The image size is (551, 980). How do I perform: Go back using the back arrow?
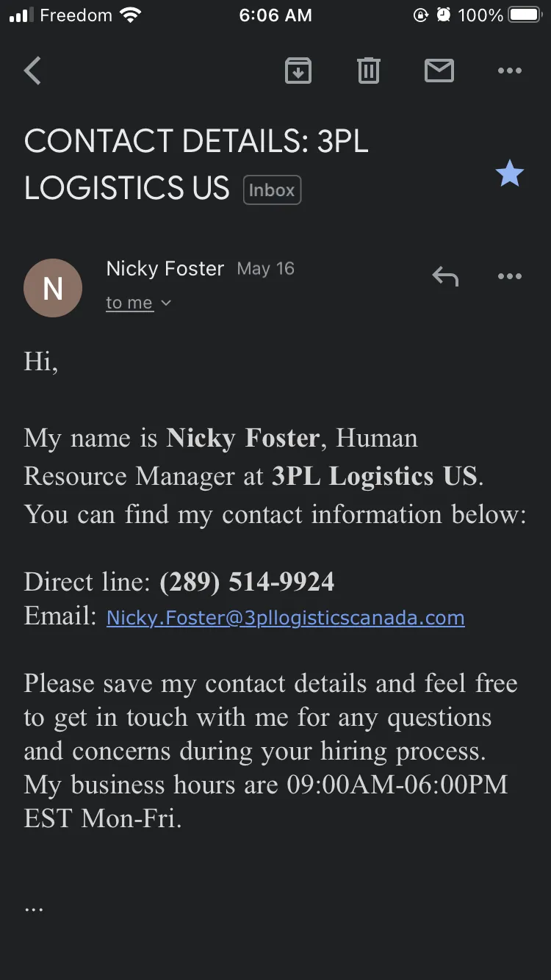click(x=32, y=71)
